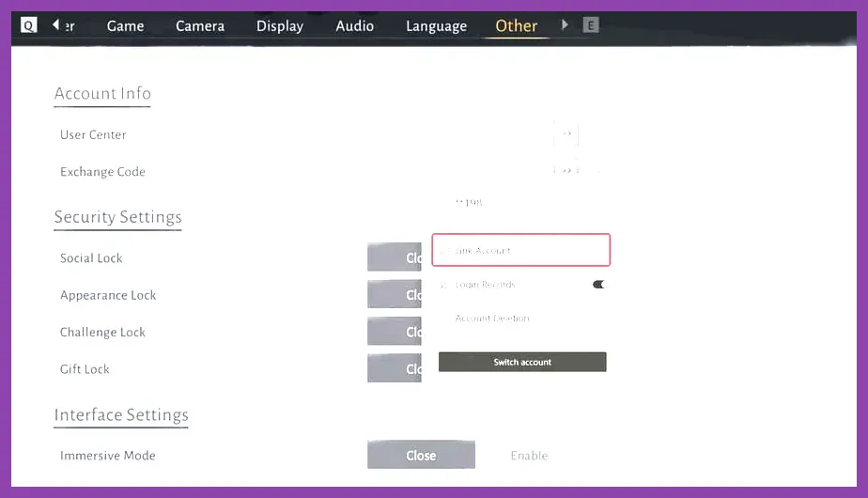The height and width of the screenshot is (498, 868).
Task: Click the Q key icon before the tabs
Action: (29, 25)
